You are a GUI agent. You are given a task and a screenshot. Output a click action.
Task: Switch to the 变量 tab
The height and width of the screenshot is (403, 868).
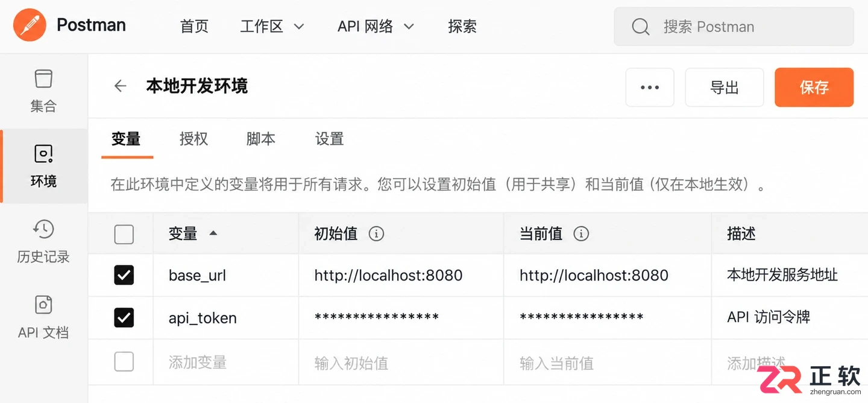click(x=126, y=139)
